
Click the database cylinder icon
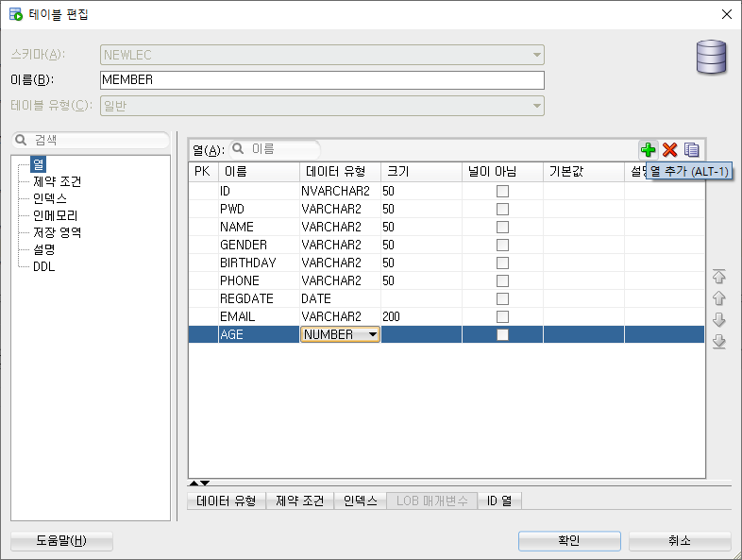coord(711,57)
